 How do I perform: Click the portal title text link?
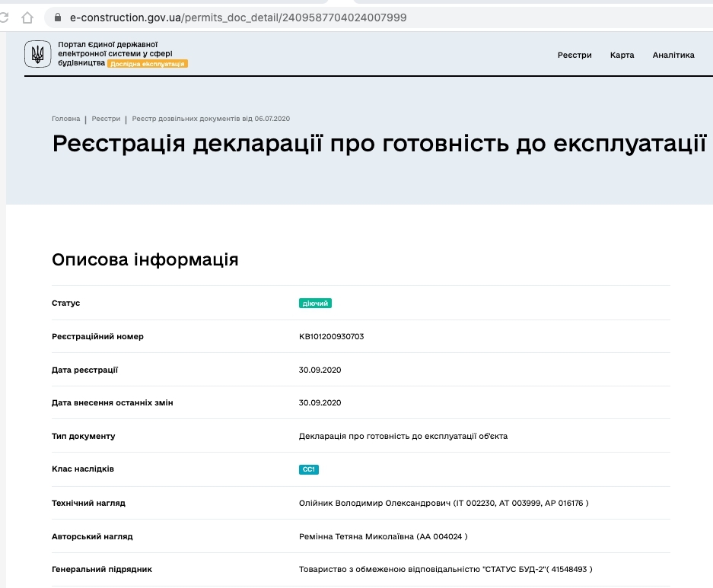[115, 53]
